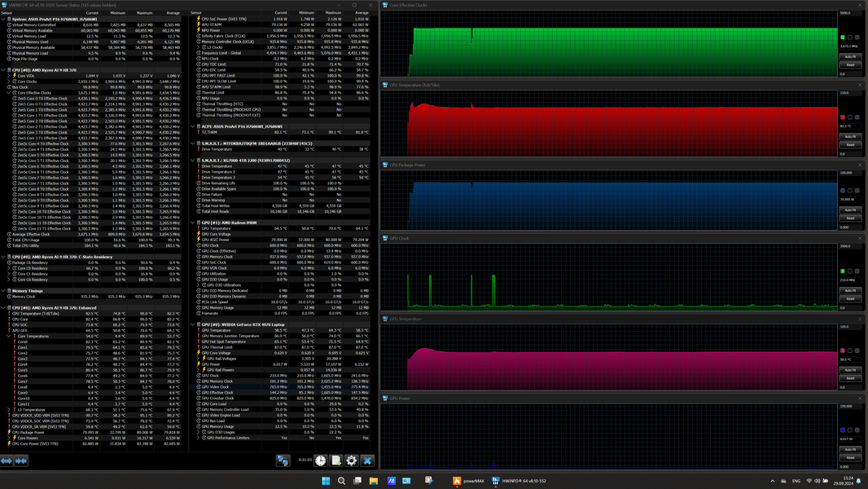Toggle first empty checkbox in GPU Clock graph
Viewport: 868px width, 489px height.
(x=850, y=271)
